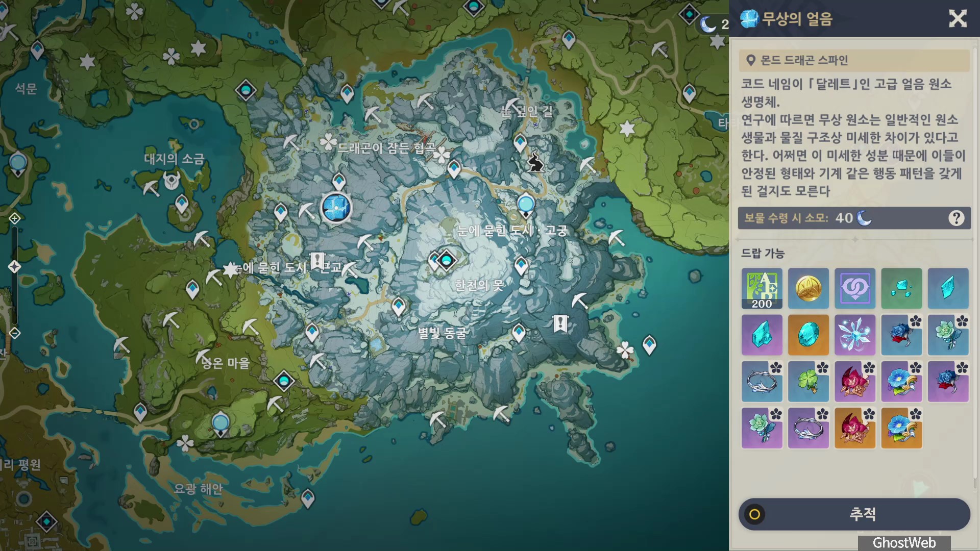Close the 무상의 얼음 info panel
This screenshot has width=980, height=551.
[x=958, y=19]
